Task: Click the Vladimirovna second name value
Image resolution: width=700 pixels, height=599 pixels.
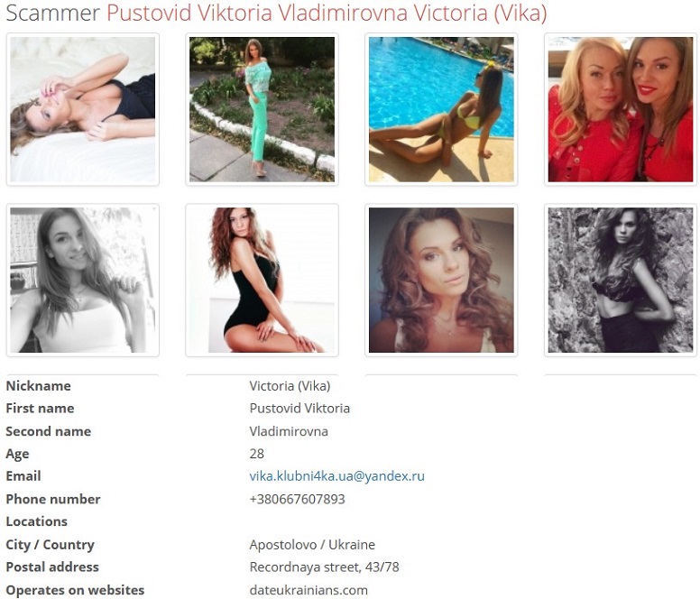Action: (x=289, y=431)
